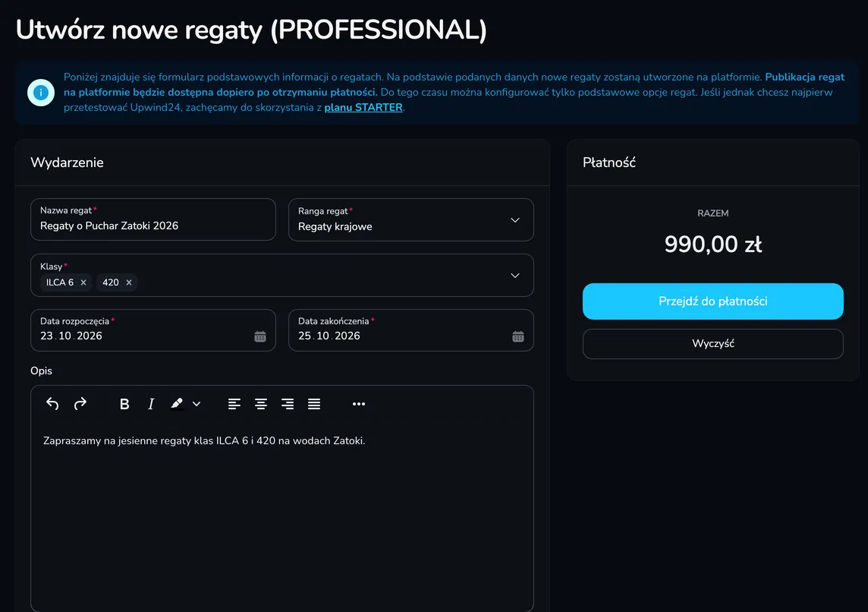
Task: Open calendar picker for Data rozpoczęcia
Action: [x=260, y=336]
